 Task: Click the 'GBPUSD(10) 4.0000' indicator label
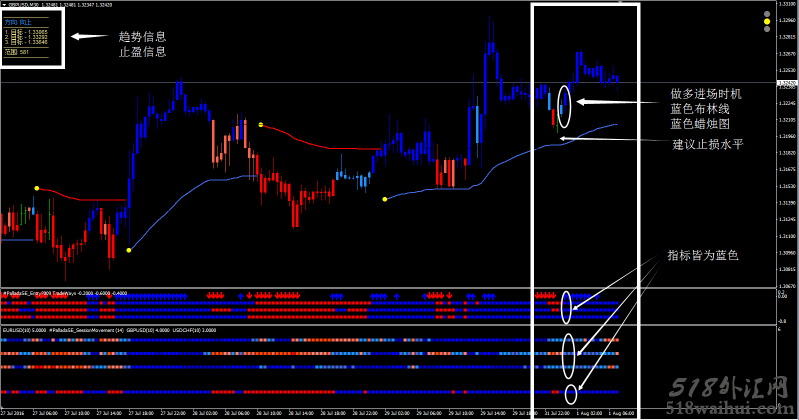pos(148,330)
